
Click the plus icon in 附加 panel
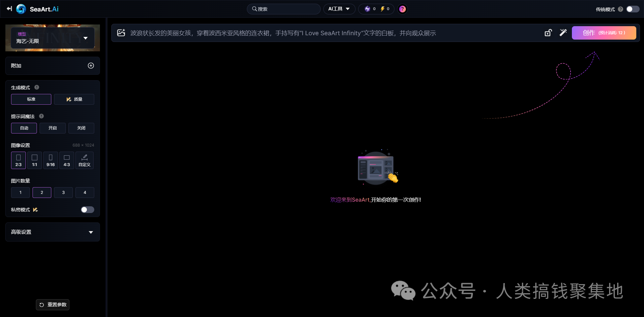tap(91, 66)
